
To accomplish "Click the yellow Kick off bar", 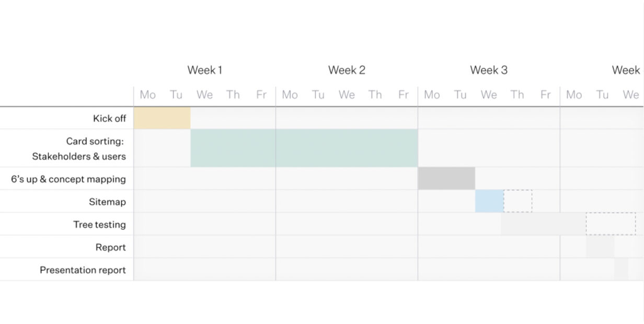I will (162, 118).
